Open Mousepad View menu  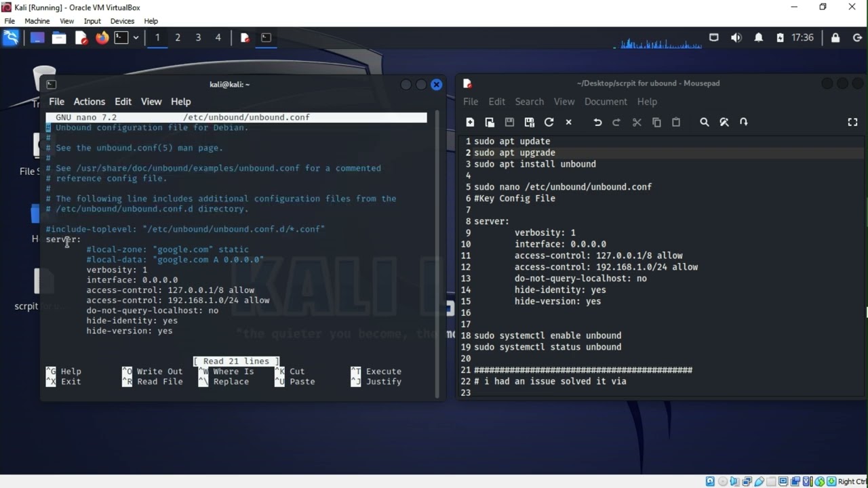tap(564, 102)
